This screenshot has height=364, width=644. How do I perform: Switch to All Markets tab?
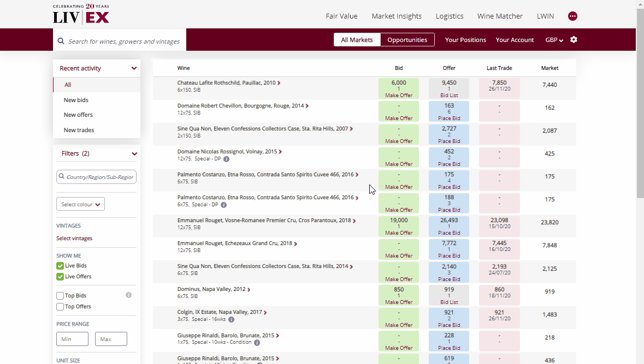click(357, 40)
